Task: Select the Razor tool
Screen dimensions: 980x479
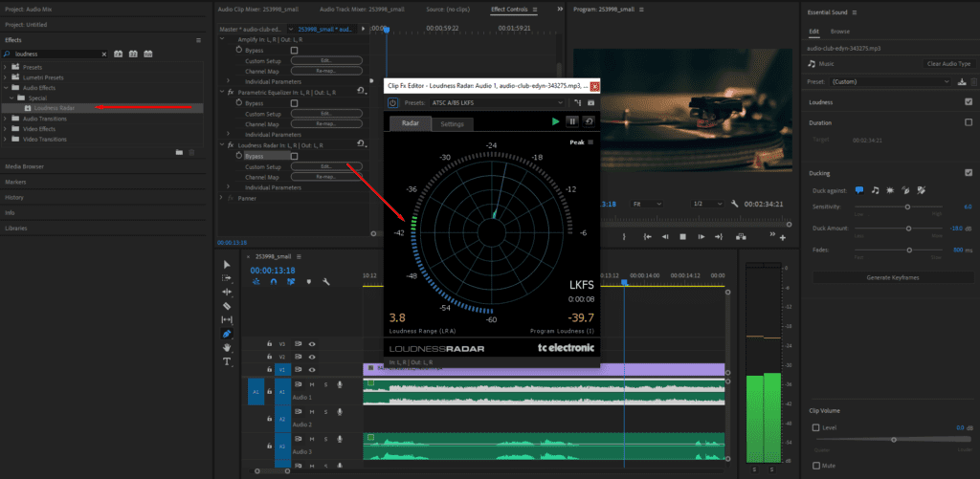Action: [227, 306]
